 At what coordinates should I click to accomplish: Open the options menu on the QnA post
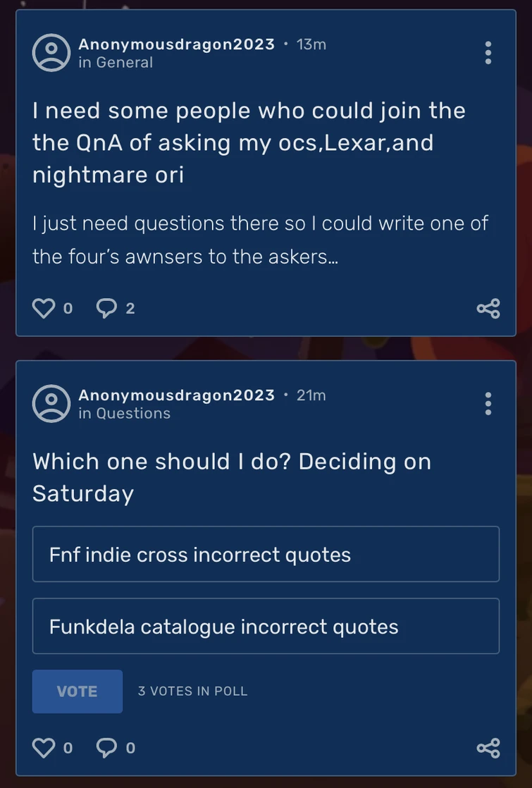coord(488,52)
